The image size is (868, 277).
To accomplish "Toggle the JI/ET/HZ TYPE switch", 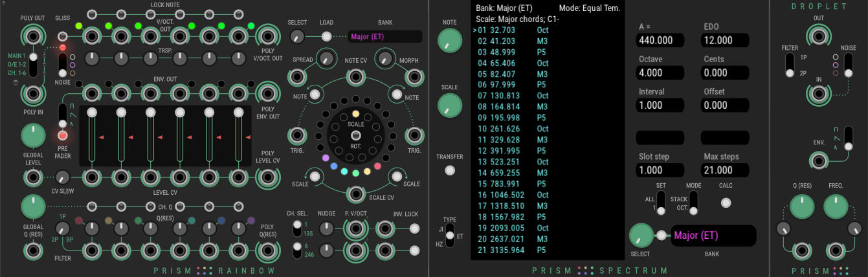I will (x=450, y=236).
